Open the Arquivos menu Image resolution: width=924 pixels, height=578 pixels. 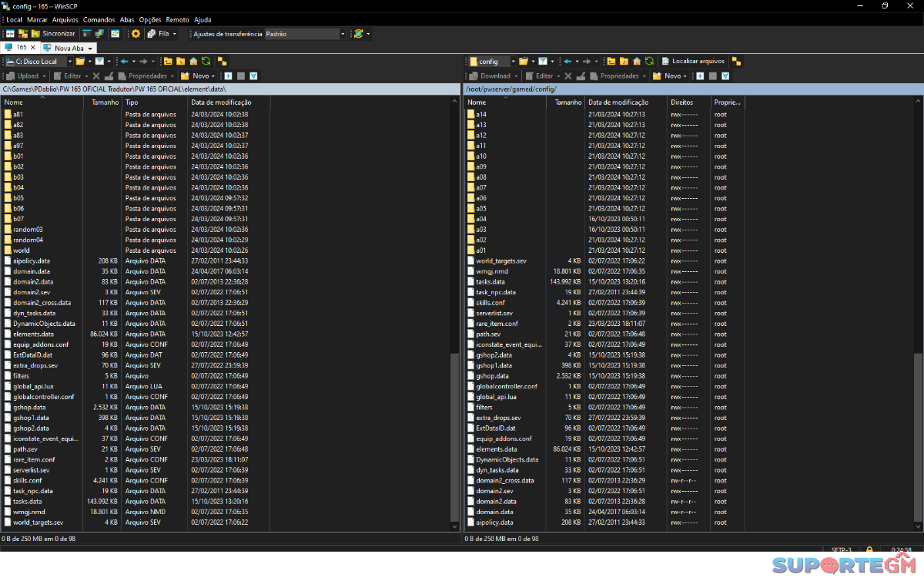(65, 19)
